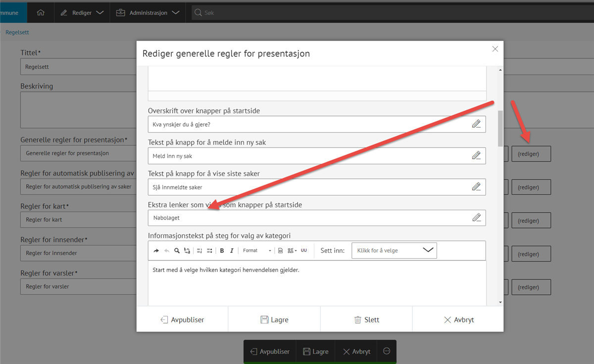Insert a numbered list in editor
Screen dimensions: 594x364
[199, 251]
